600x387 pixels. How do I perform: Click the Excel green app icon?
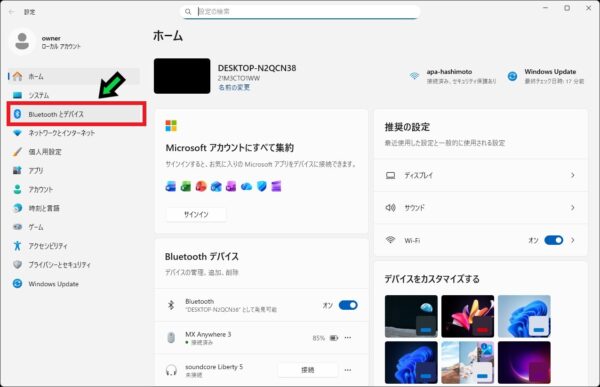pyautogui.click(x=186, y=186)
